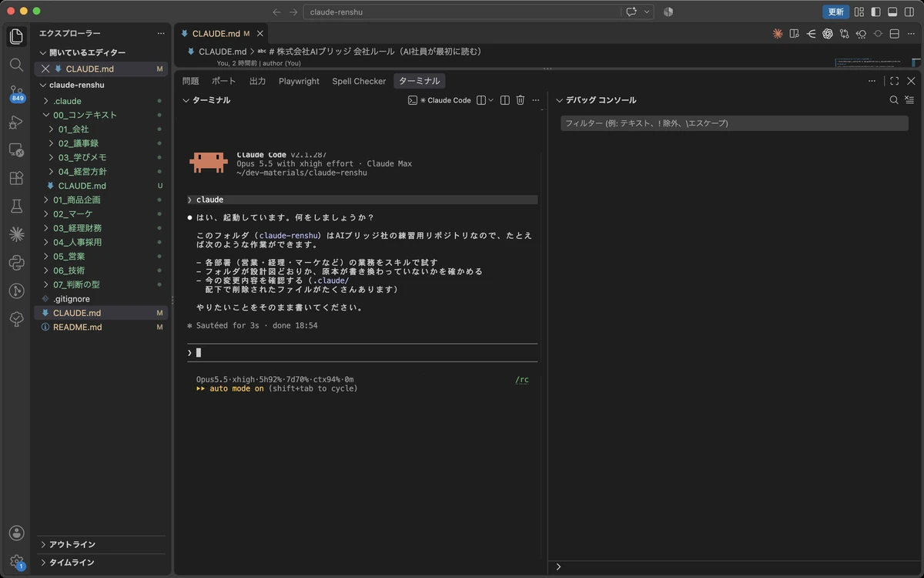The image size is (924, 578).
Task: Click the Claude Code terminal prompt line
Action: pos(362,352)
